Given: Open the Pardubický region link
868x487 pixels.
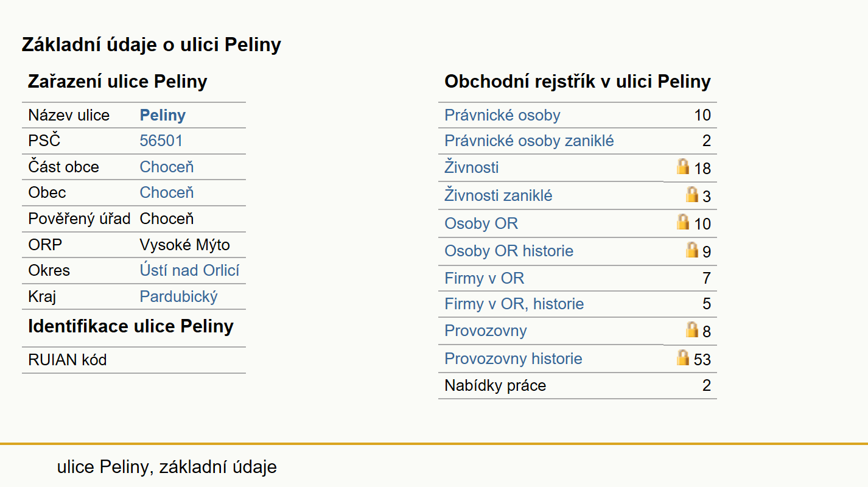Looking at the screenshot, I should pos(179,296).
